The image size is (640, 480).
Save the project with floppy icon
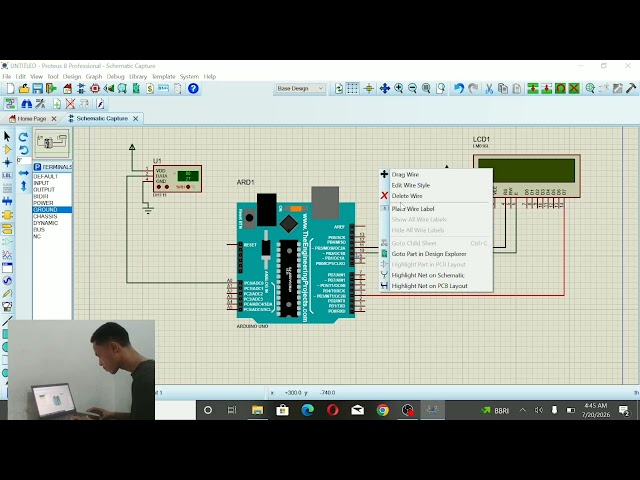point(38,89)
